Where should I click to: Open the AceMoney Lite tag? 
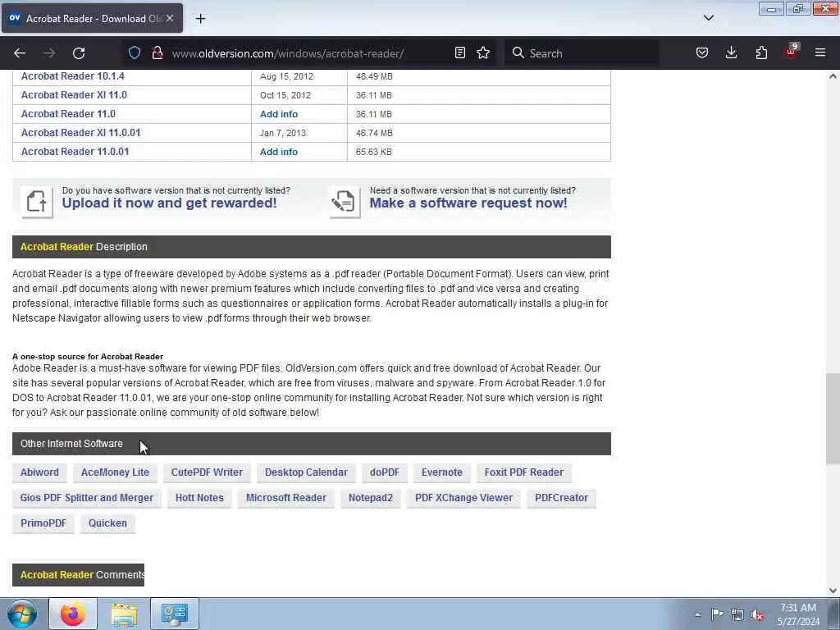(115, 472)
